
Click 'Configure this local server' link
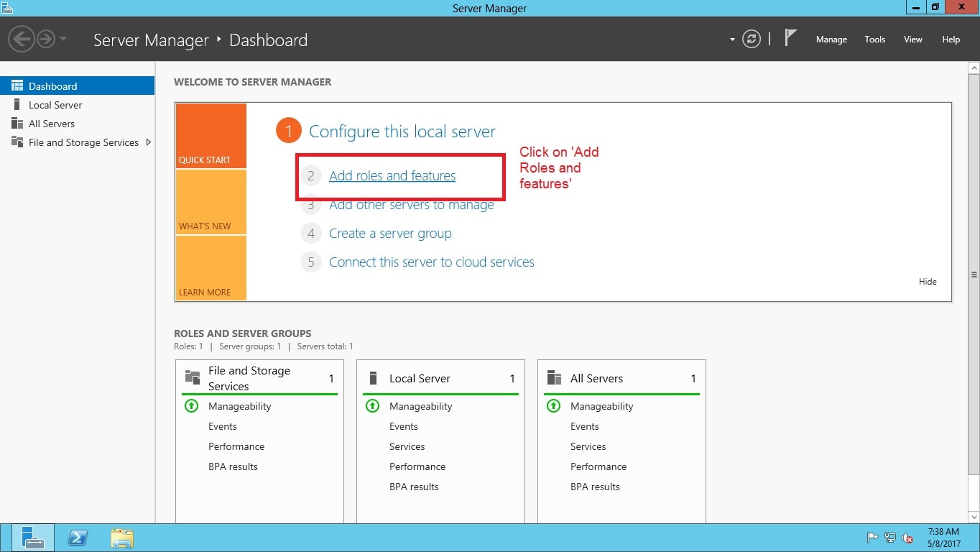402,132
